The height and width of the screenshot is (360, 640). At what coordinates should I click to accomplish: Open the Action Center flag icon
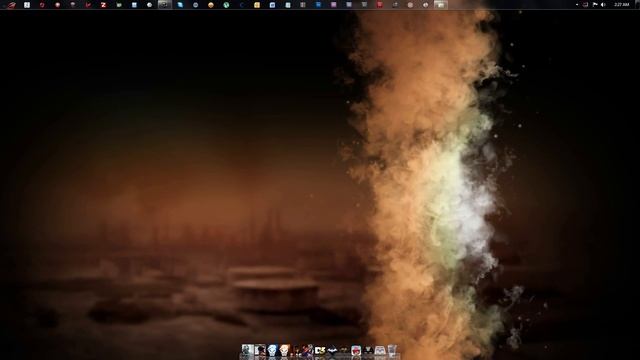click(595, 5)
